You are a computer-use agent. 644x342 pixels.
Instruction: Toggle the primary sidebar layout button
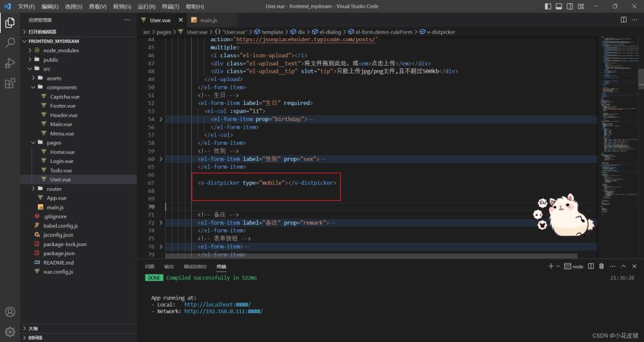(547, 6)
